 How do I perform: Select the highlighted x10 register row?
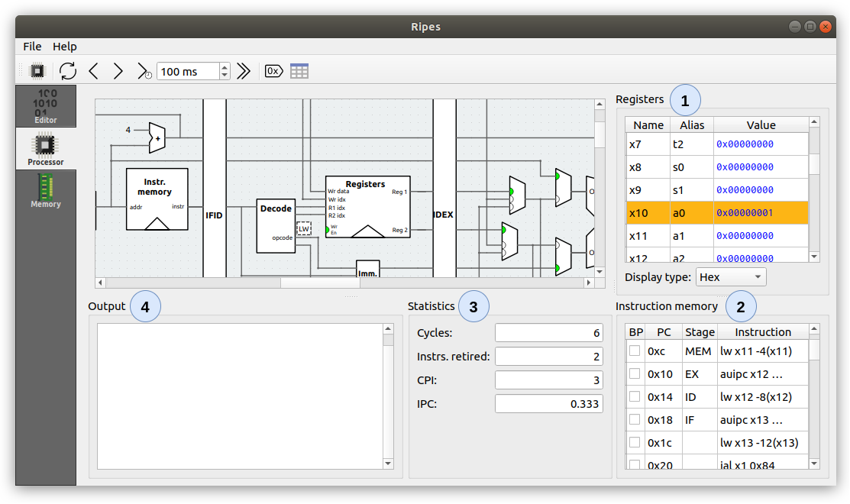coord(716,213)
